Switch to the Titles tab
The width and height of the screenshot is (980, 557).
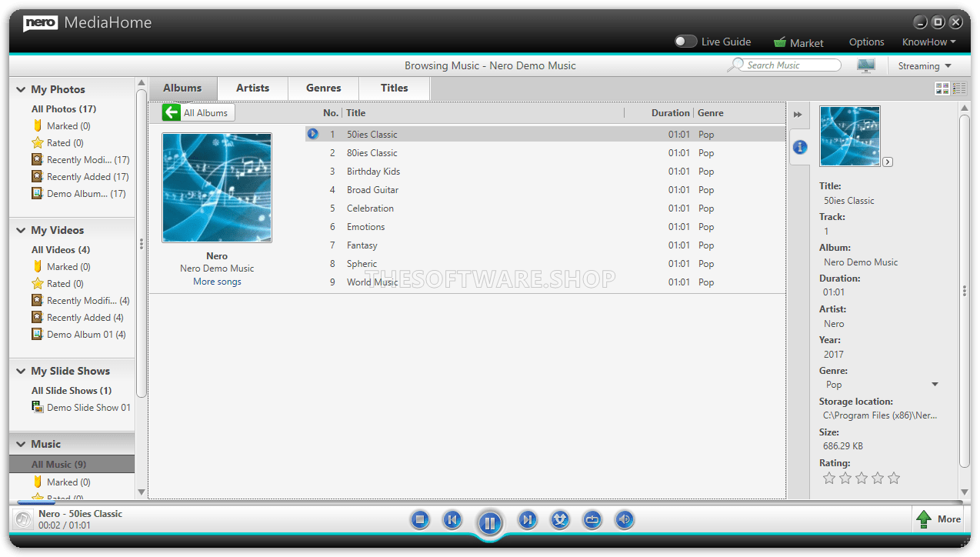pyautogui.click(x=395, y=88)
